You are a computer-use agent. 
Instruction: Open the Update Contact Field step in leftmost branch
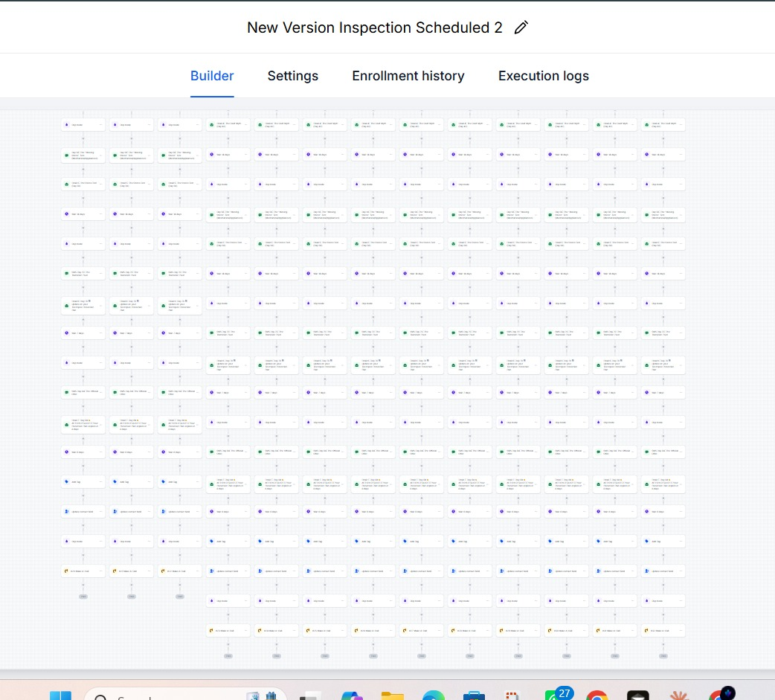[83, 512]
